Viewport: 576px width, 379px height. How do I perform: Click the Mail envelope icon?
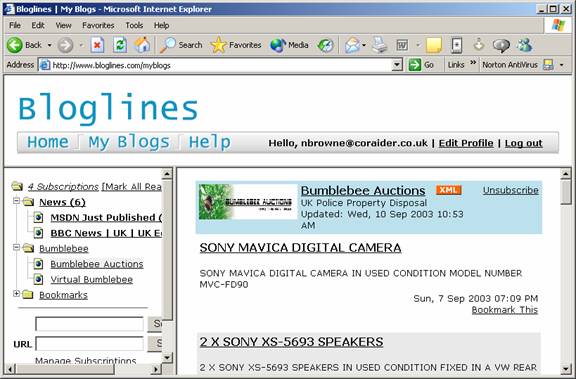pos(352,45)
